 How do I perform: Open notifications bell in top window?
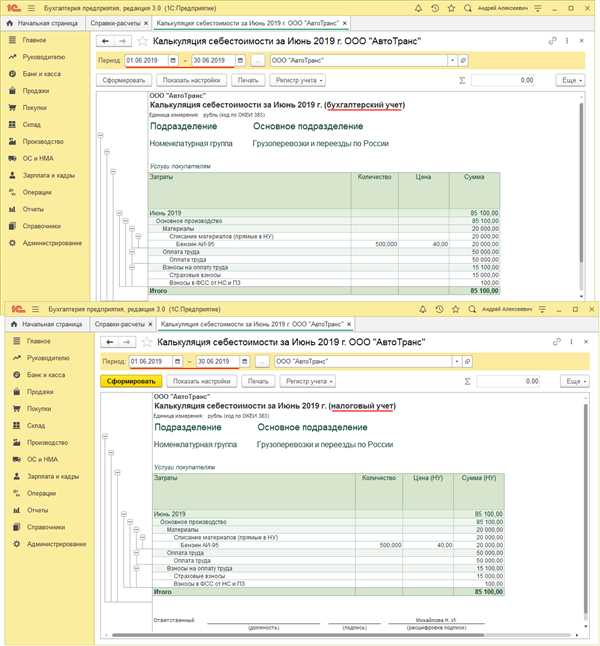[418, 8]
